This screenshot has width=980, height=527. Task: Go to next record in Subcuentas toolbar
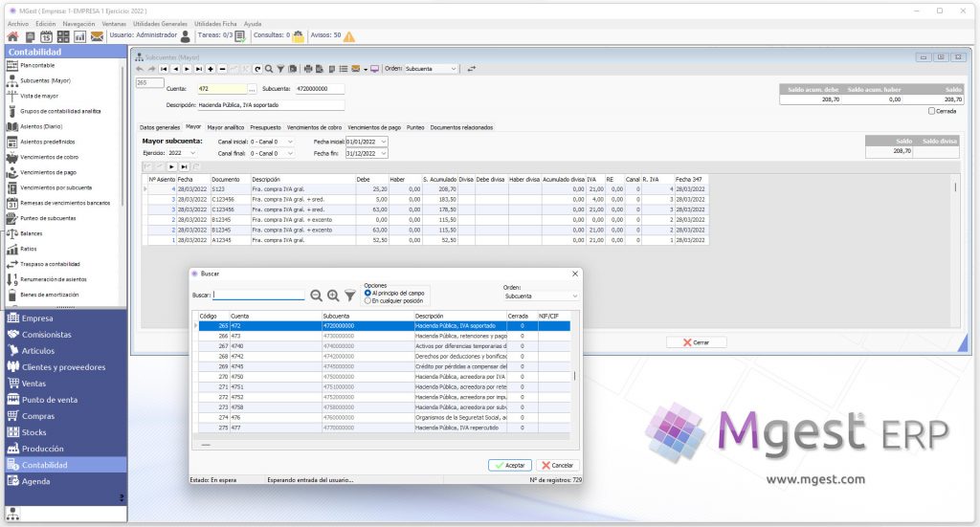(187, 69)
